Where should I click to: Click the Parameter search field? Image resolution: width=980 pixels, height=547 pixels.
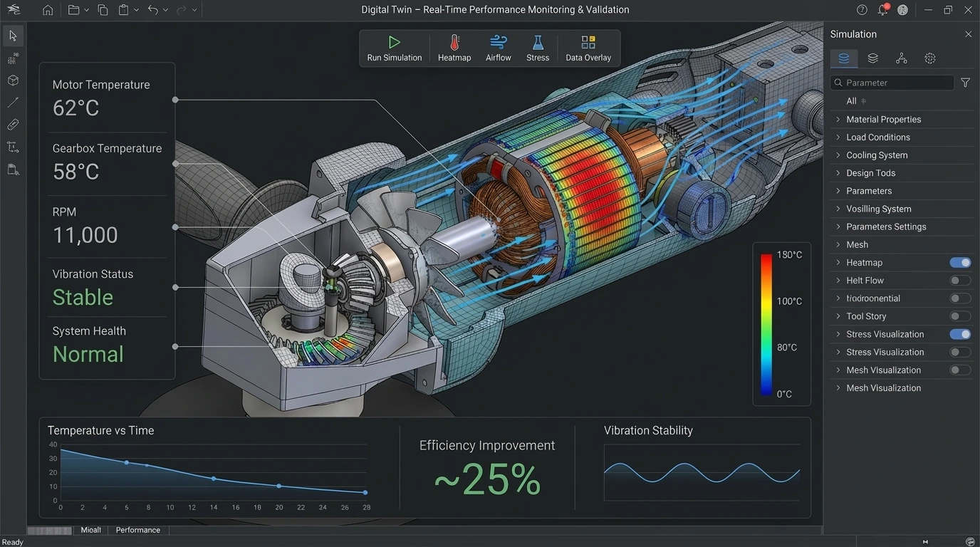893,83
